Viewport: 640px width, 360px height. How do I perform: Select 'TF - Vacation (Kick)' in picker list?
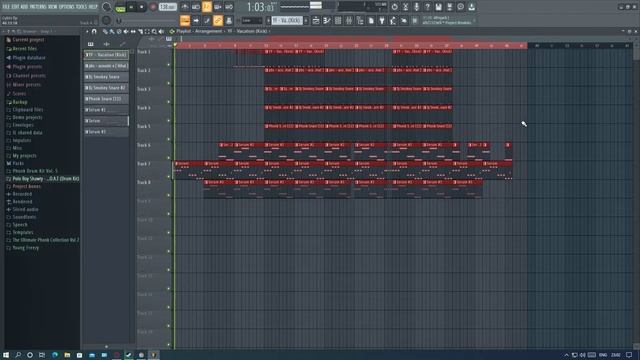point(106,55)
